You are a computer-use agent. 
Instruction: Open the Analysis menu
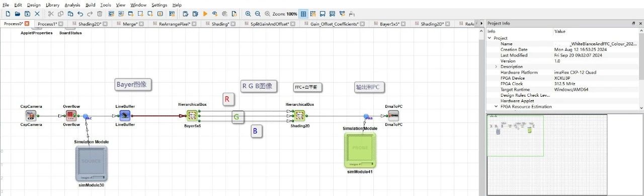coord(72,5)
